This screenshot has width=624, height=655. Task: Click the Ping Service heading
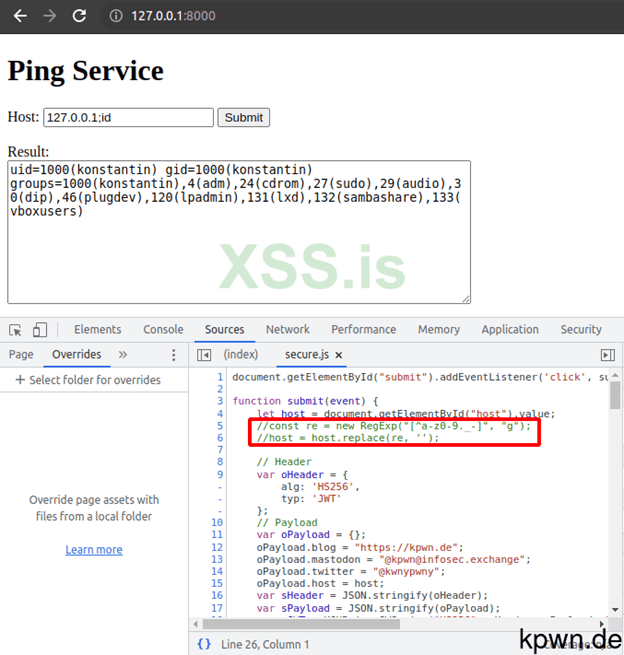click(x=86, y=71)
